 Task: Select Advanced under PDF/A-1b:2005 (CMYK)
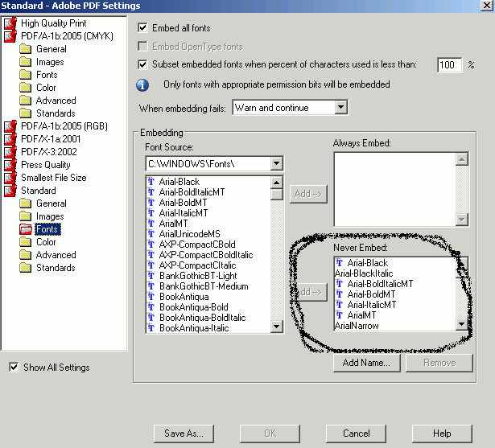(x=56, y=101)
